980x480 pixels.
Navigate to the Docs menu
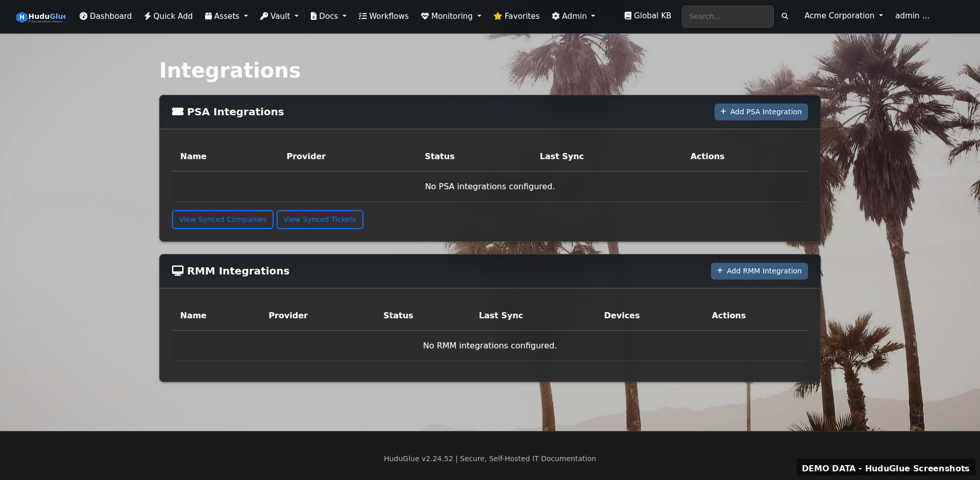click(328, 16)
